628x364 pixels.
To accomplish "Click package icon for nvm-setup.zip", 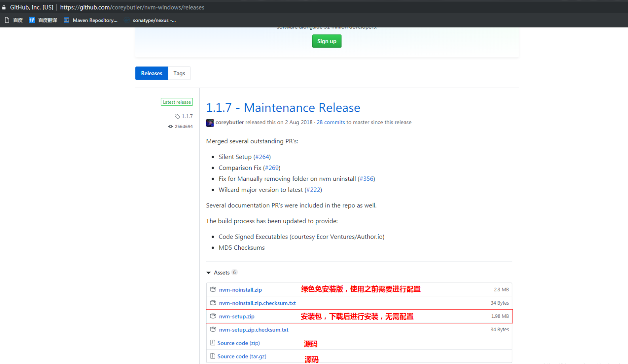I will point(213,317).
